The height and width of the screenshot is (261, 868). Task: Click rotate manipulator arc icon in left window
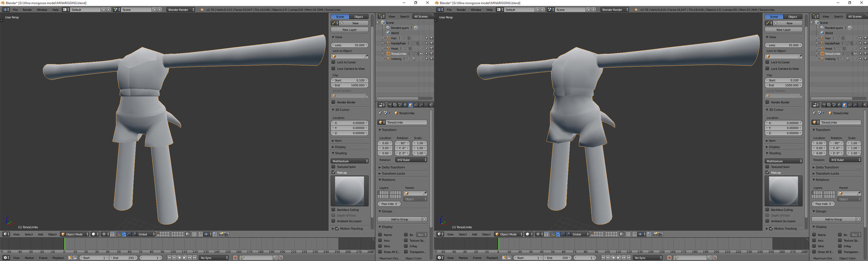pos(129,234)
